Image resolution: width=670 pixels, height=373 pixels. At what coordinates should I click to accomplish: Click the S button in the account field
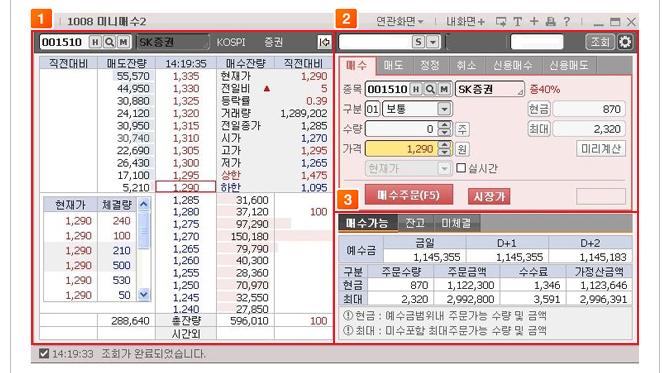[x=418, y=42]
